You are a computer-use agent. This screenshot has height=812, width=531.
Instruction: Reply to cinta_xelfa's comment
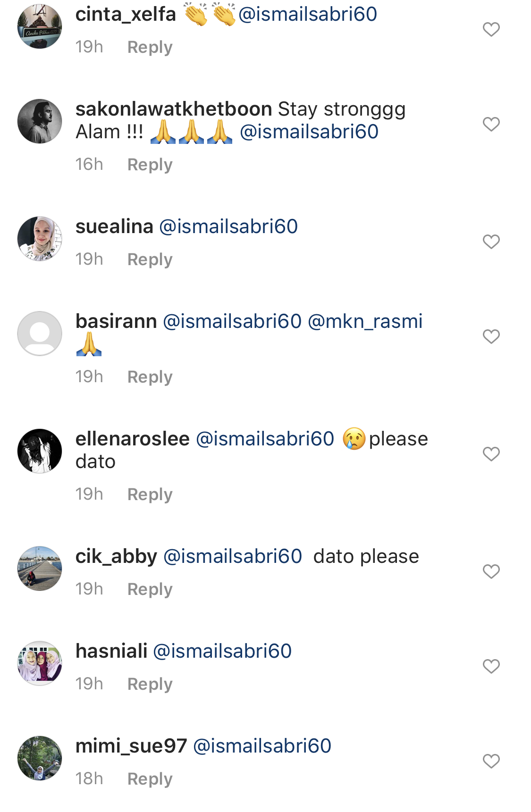[150, 47]
